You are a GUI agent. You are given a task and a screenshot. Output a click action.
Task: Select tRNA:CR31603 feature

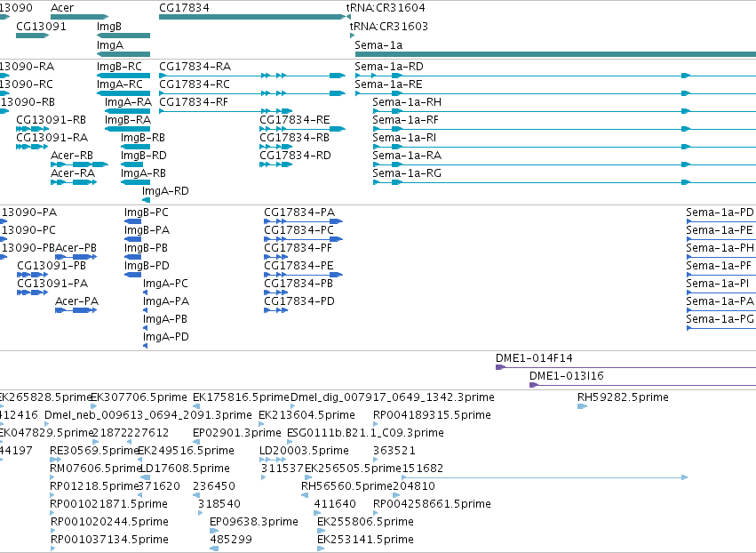click(352, 36)
